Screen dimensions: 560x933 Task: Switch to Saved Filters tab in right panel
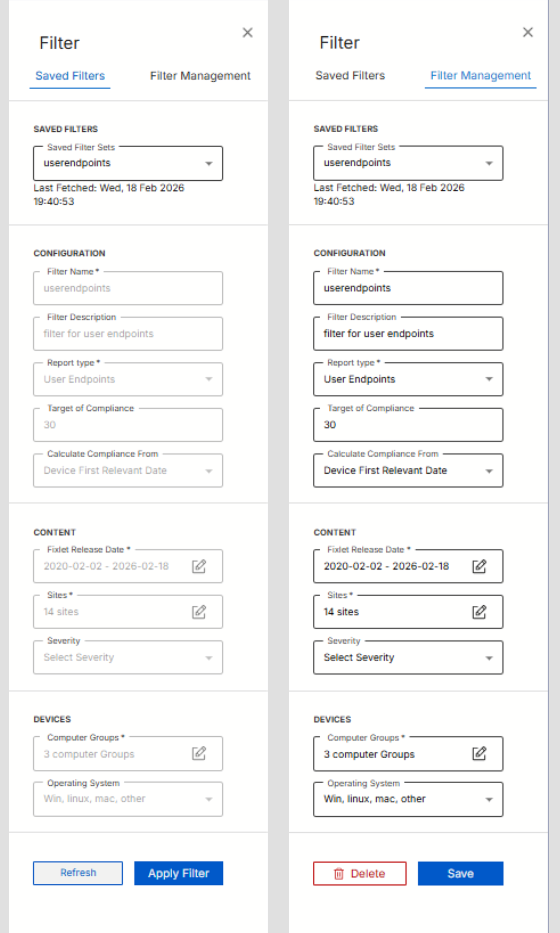click(x=350, y=75)
